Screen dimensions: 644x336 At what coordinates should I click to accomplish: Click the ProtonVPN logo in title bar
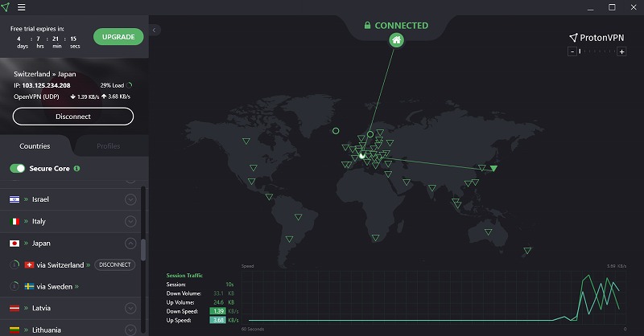tap(6, 7)
